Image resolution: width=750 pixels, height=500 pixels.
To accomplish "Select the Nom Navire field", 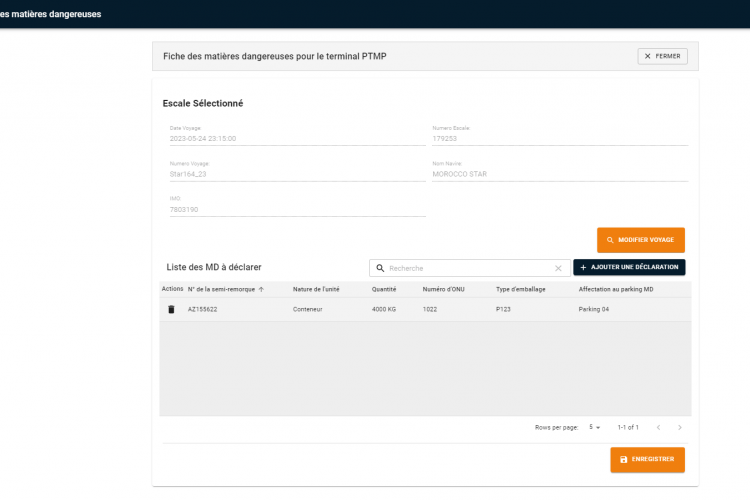I will 559,173.
